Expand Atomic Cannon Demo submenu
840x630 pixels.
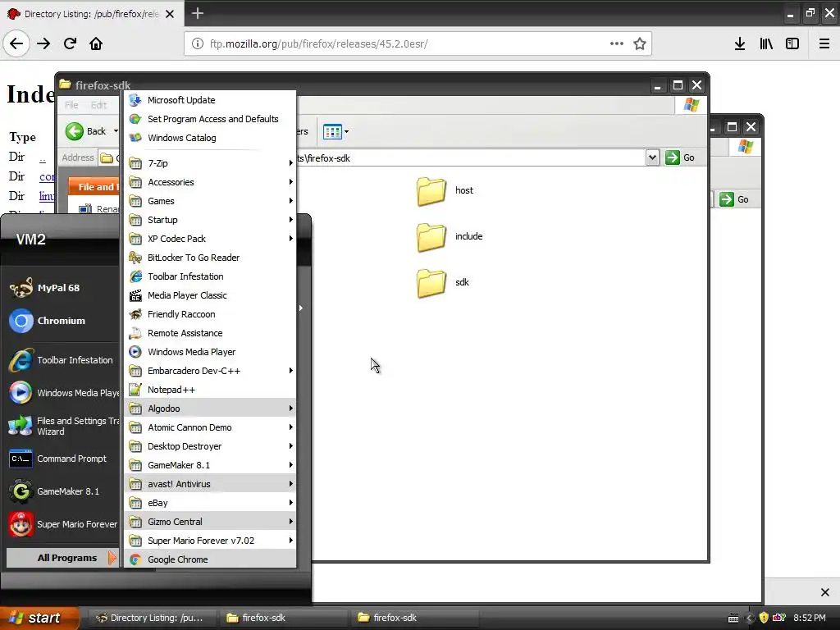[x=210, y=427]
